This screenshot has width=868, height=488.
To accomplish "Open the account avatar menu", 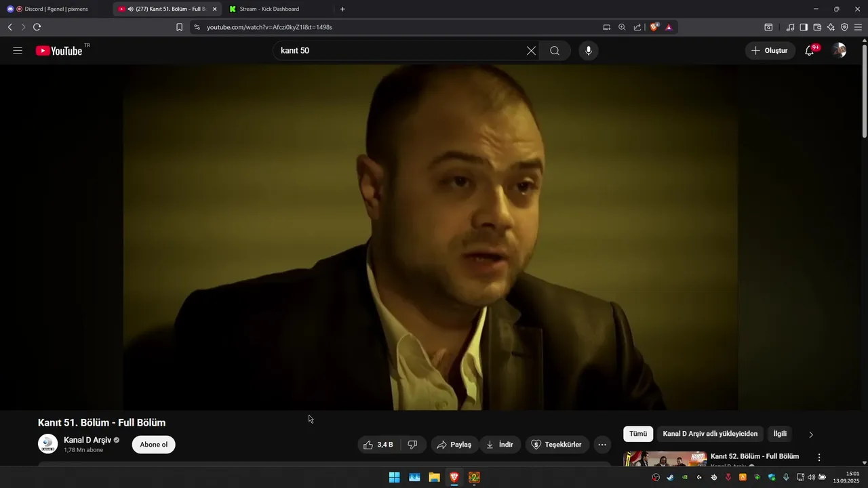I will [x=840, y=51].
